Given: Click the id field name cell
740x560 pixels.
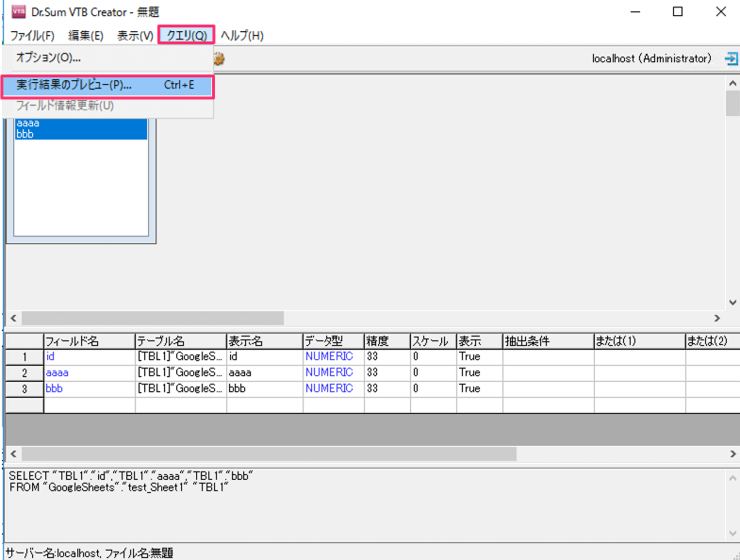Looking at the screenshot, I should [x=90, y=356].
